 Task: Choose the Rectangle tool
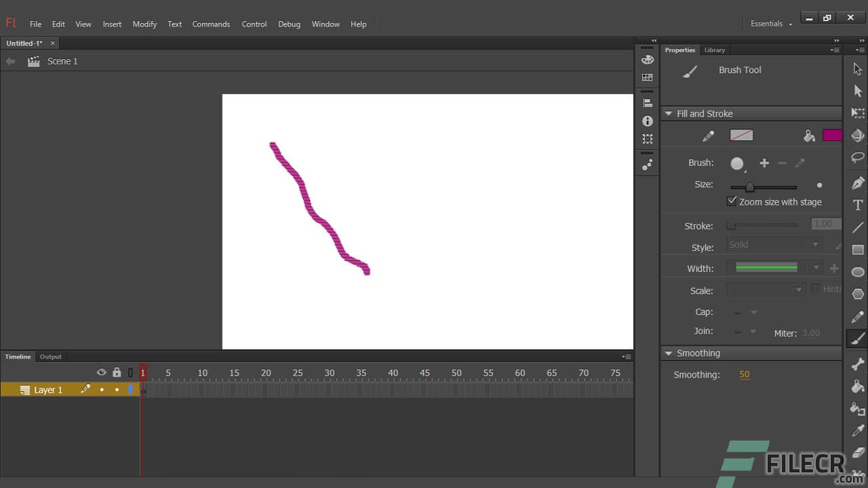pos(857,249)
